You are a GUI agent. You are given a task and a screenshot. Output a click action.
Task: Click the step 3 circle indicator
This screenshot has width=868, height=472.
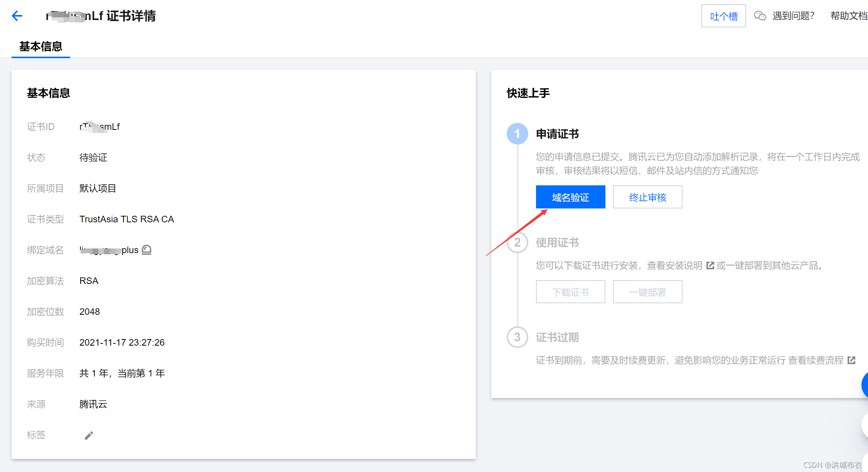pyautogui.click(x=517, y=337)
